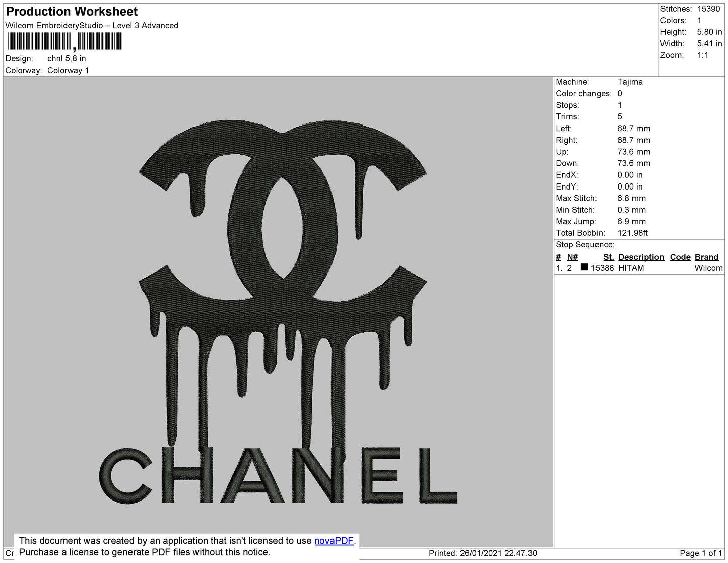Click the St. column header

tap(609, 257)
